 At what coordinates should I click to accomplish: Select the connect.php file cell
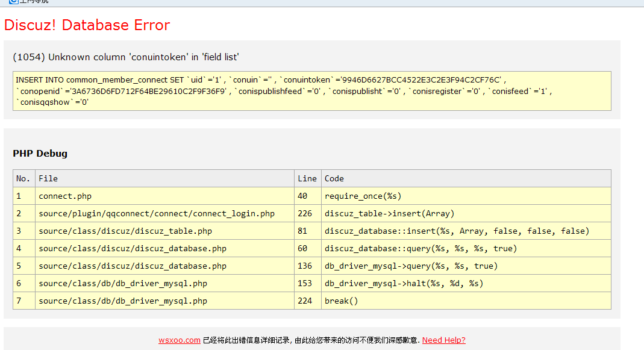tap(164, 196)
